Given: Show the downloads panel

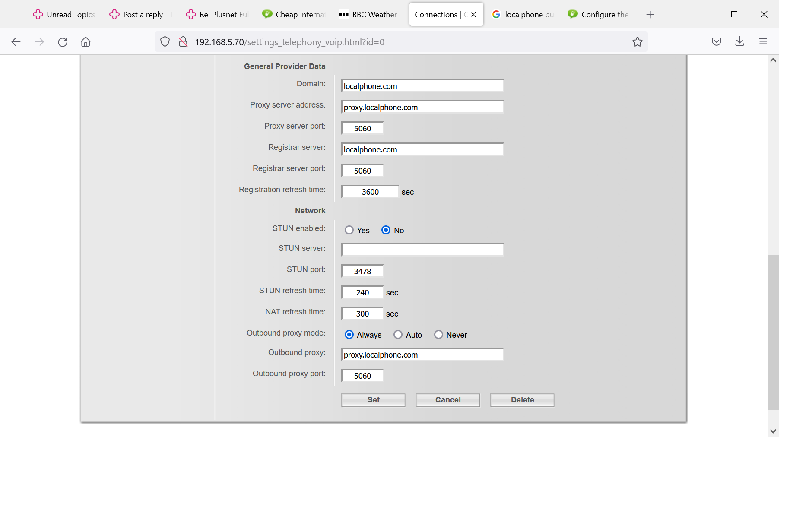Looking at the screenshot, I should (x=739, y=41).
